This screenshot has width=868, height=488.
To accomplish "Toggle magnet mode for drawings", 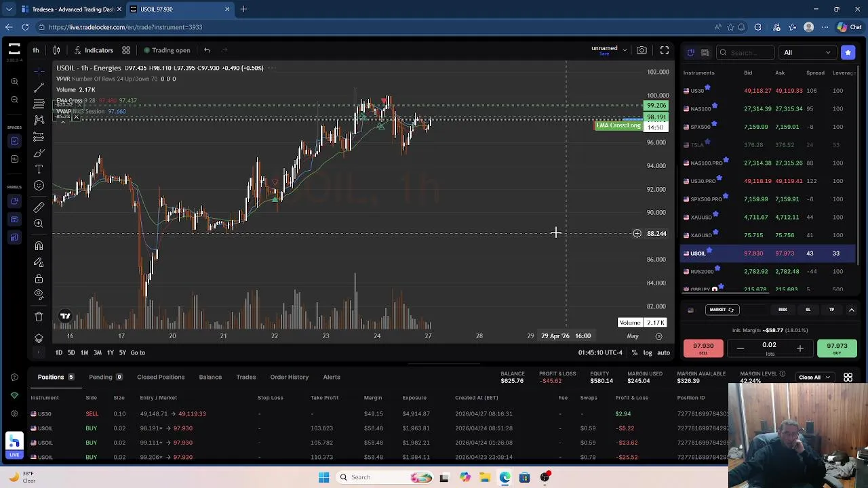I will [39, 246].
